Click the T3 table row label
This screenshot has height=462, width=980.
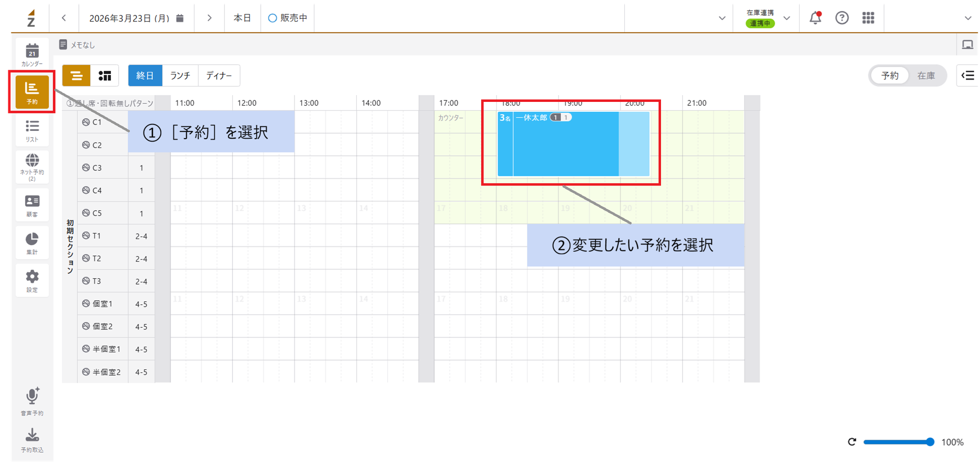coord(97,281)
